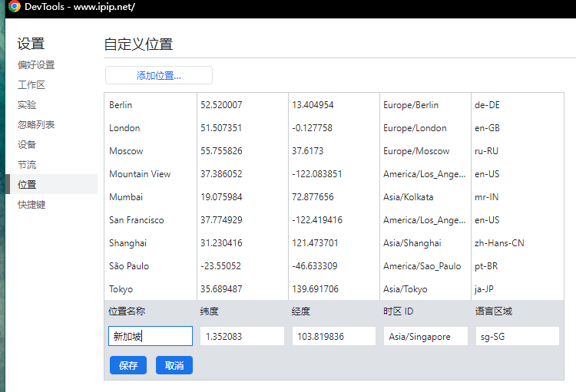Select the Tokyo location entry

coord(121,289)
